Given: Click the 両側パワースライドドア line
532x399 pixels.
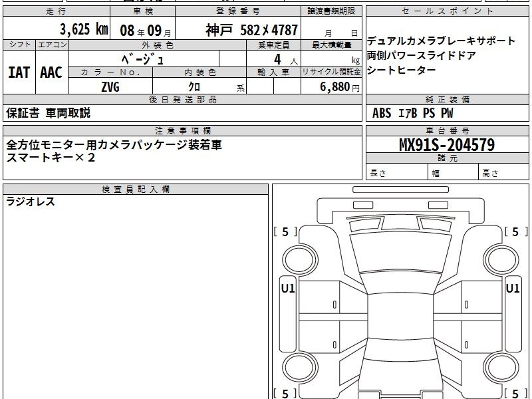Looking at the screenshot, I should pyautogui.click(x=422, y=55).
